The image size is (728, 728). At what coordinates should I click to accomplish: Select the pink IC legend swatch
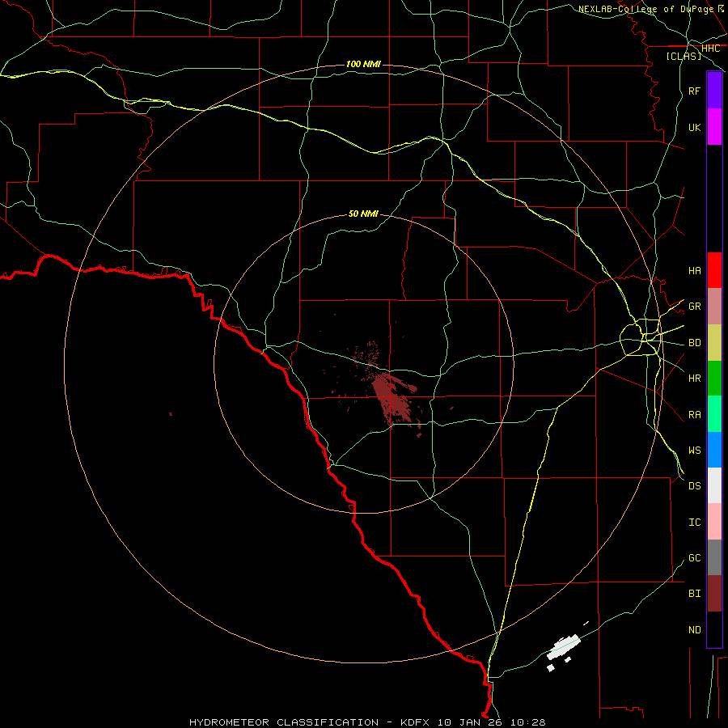(x=714, y=522)
